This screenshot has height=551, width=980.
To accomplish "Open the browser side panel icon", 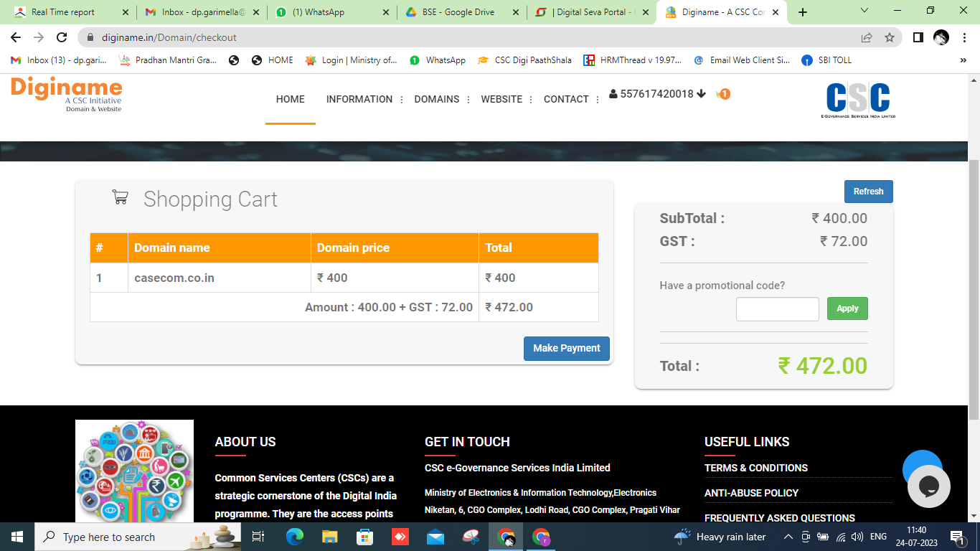I will click(918, 37).
